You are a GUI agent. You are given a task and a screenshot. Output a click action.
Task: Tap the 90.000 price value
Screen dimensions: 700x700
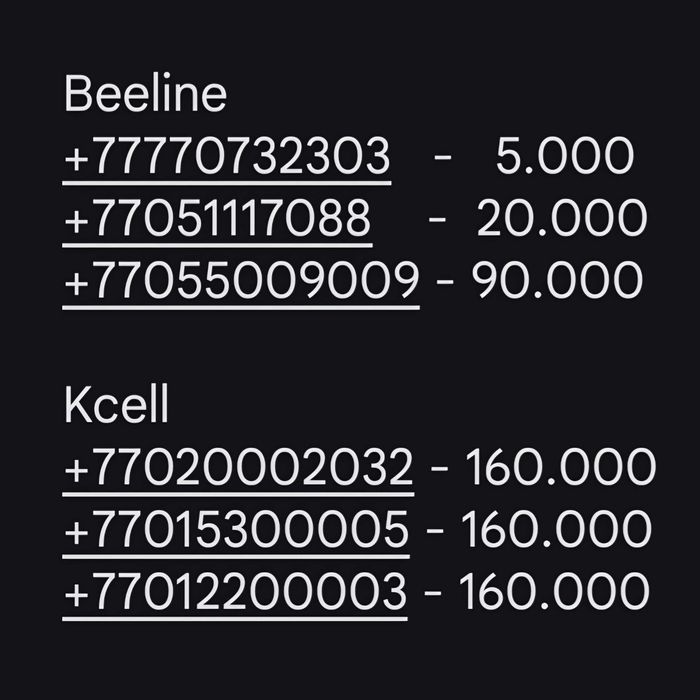click(557, 282)
